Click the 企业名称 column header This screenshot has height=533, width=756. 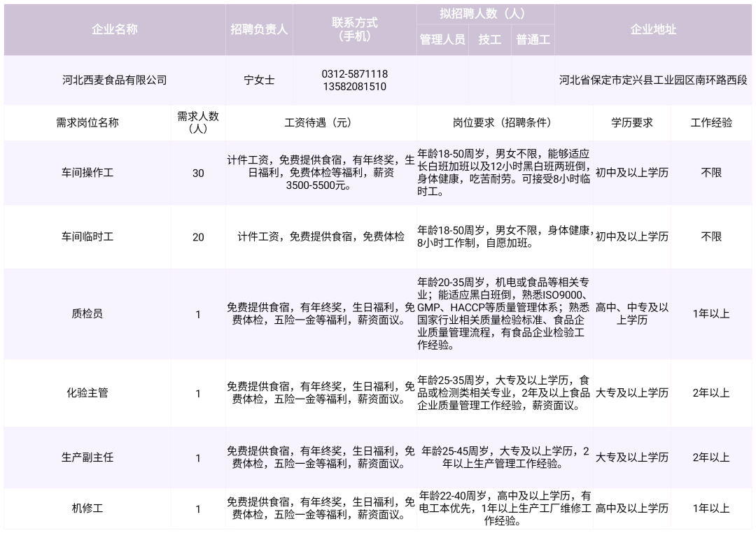coord(114,29)
